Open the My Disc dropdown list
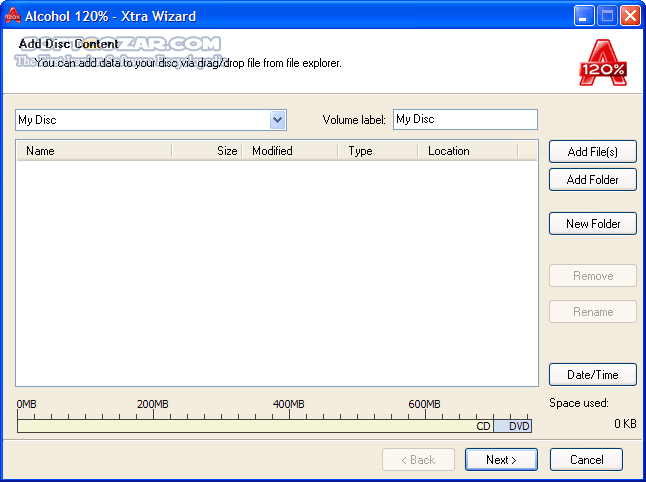This screenshot has height=482, width=646. (x=278, y=120)
